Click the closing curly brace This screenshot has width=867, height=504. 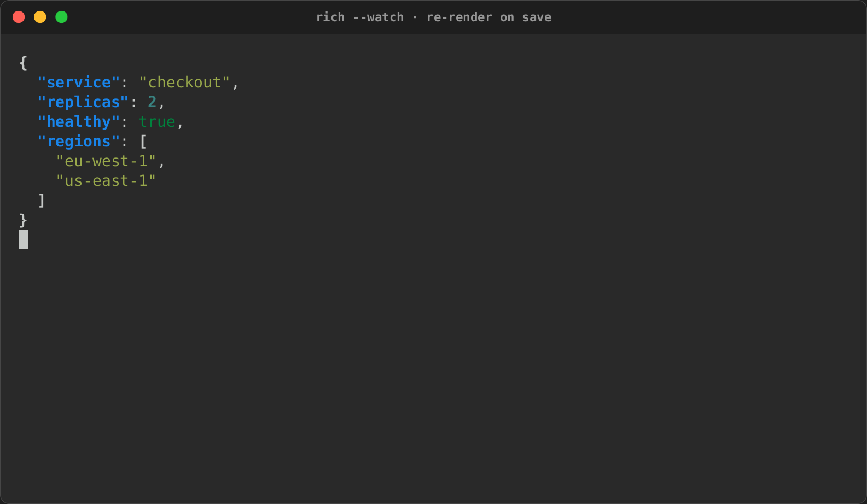click(23, 220)
